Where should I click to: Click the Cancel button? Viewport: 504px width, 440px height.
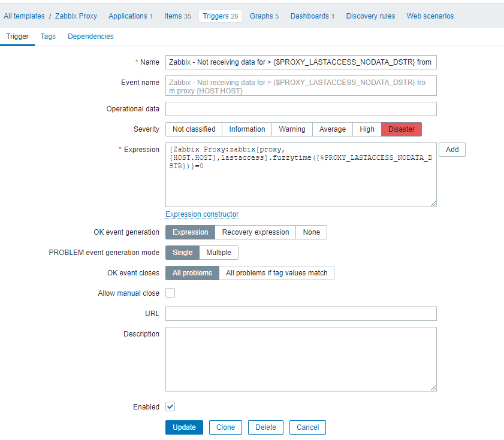coord(307,427)
